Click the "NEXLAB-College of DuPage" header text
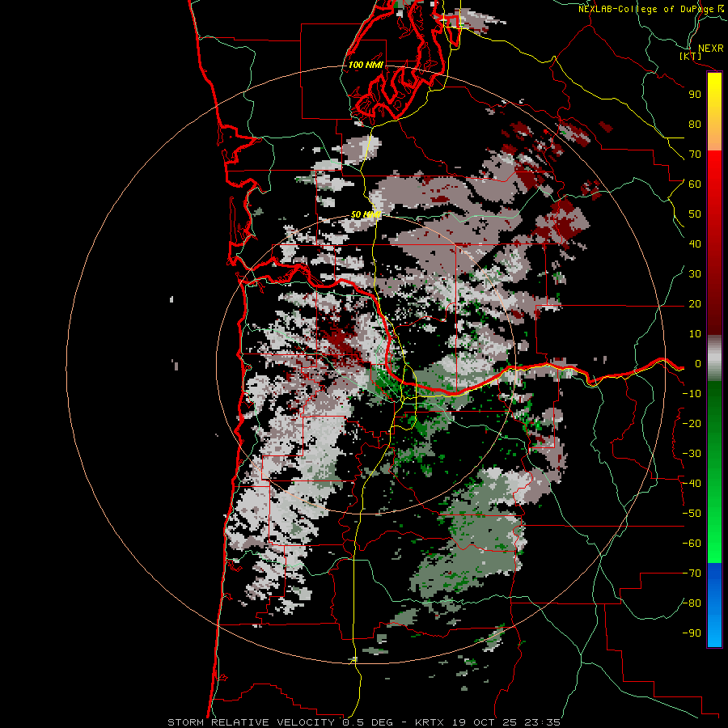728x728 pixels. pos(646,9)
